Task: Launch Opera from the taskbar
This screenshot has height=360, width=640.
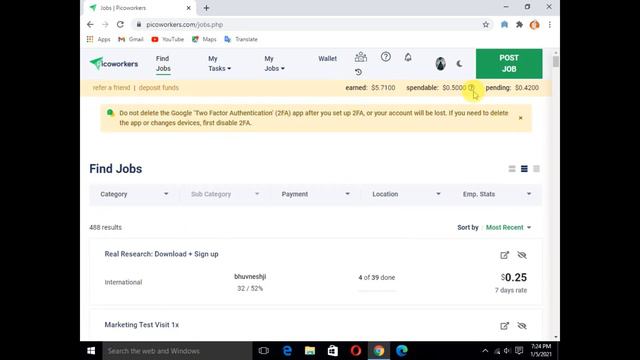Action: pos(356,351)
